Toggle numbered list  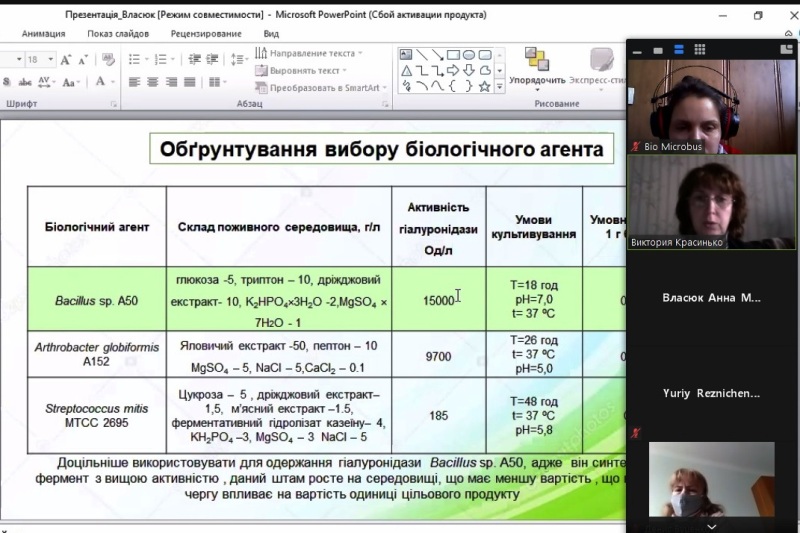[161, 60]
